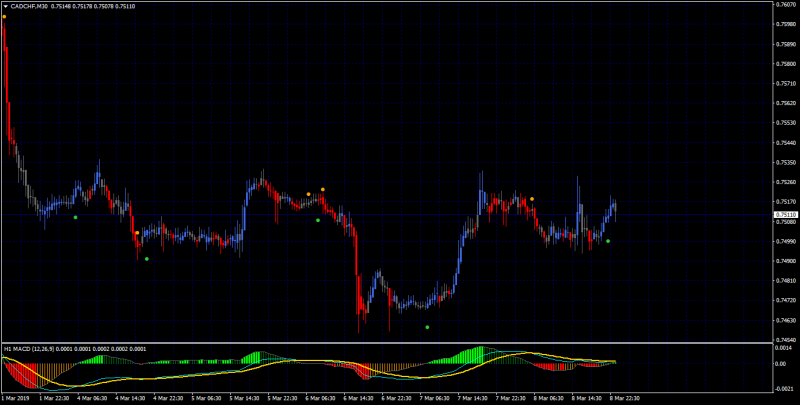Click the 6 Mar 06:30 time label
This screenshot has height=405, width=800.
[320, 398]
